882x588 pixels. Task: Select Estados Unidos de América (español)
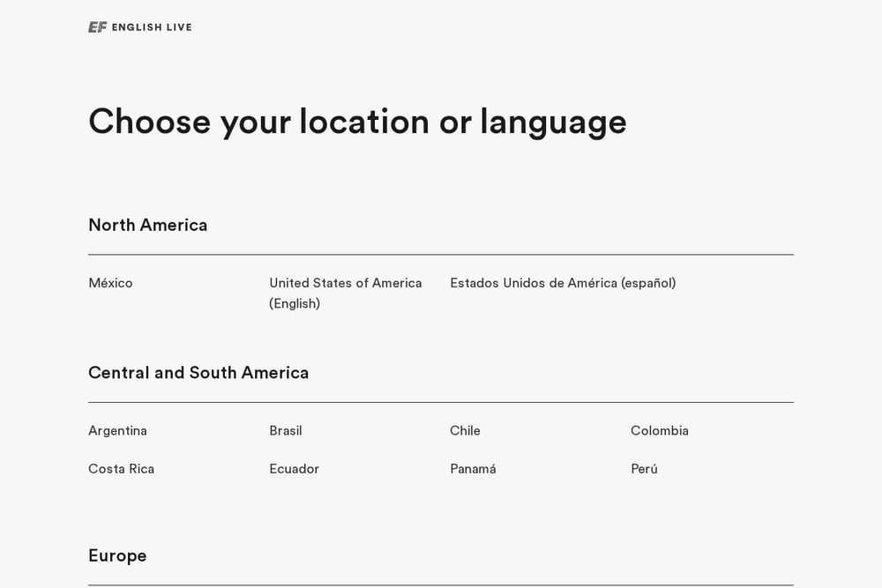pyautogui.click(x=563, y=283)
